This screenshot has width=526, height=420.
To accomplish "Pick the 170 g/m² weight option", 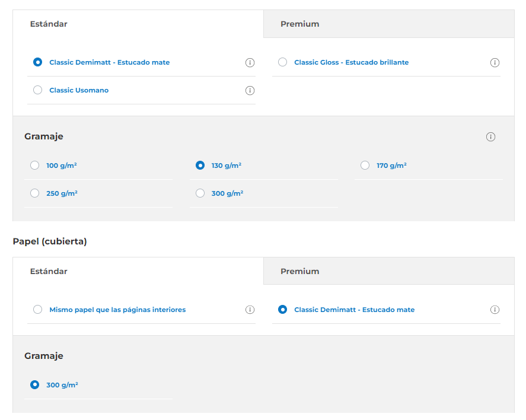I will (x=365, y=166).
